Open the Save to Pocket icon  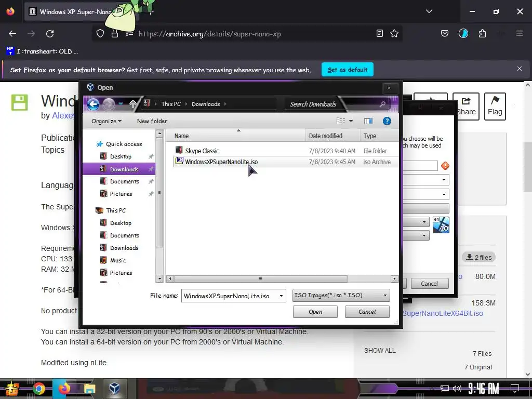click(x=445, y=33)
